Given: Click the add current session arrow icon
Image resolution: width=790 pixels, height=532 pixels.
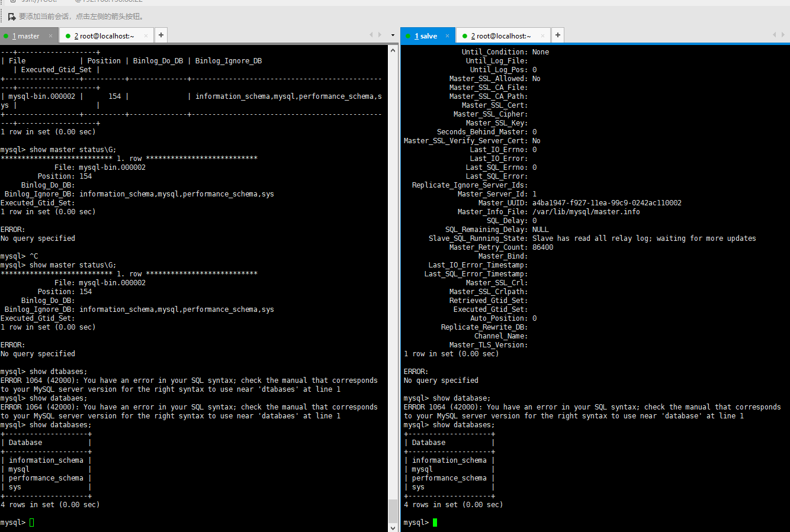Looking at the screenshot, I should (11, 17).
